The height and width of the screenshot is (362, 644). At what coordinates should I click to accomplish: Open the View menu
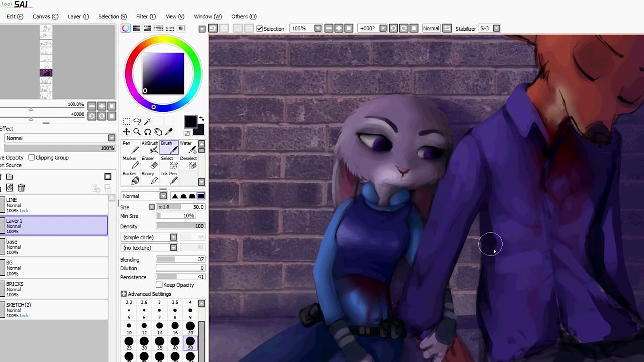point(175,16)
